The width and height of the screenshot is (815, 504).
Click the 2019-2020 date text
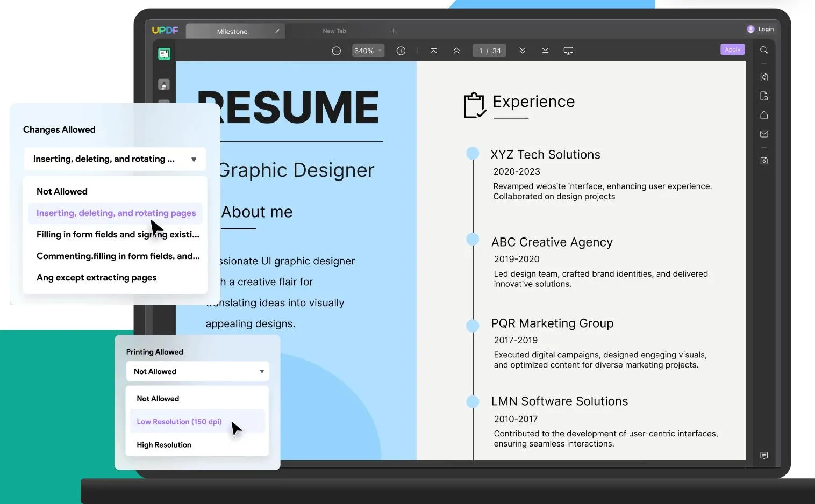[x=517, y=260]
